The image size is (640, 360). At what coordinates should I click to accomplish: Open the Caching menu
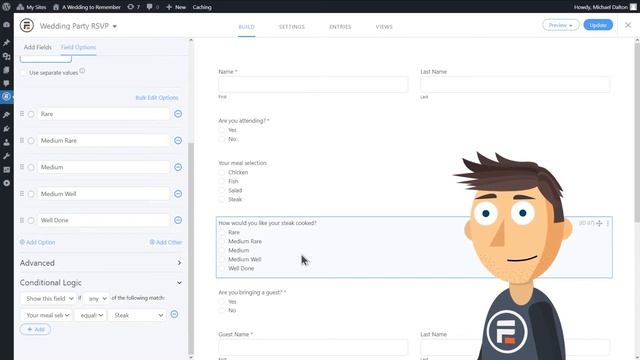pyautogui.click(x=202, y=7)
